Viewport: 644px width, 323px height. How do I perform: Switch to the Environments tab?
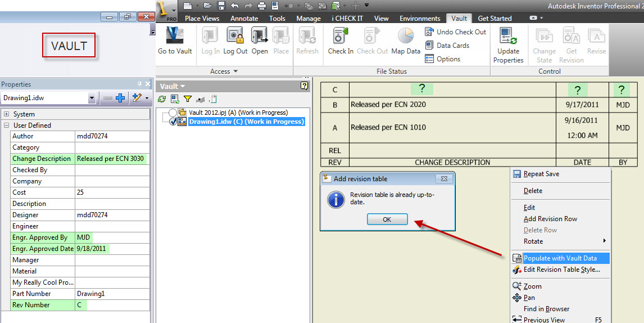[x=420, y=18]
